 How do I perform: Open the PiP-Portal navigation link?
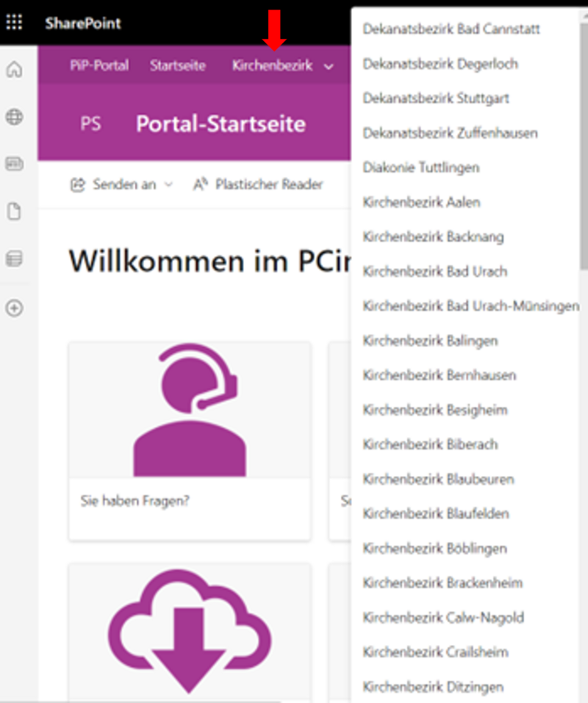click(x=99, y=65)
